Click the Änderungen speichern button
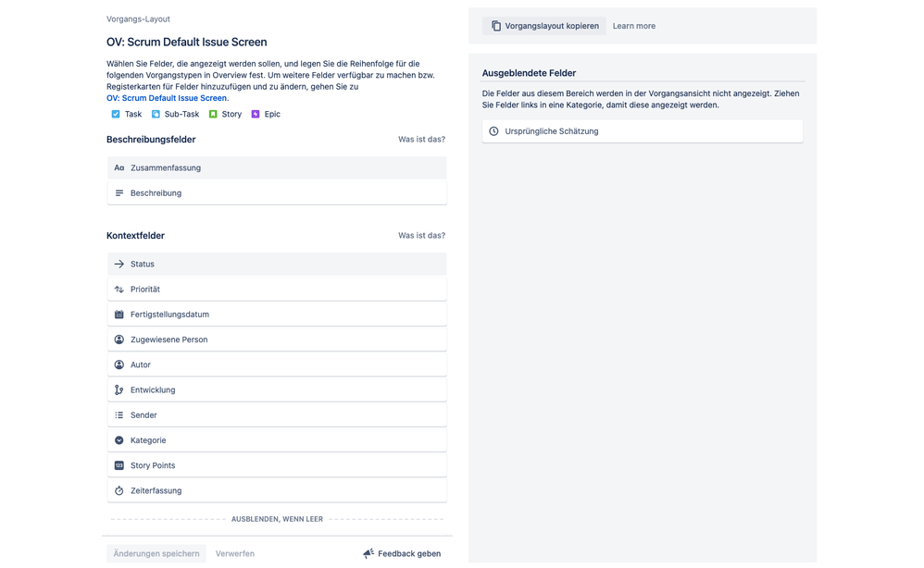Viewport: 924px width, 568px height. tap(156, 553)
